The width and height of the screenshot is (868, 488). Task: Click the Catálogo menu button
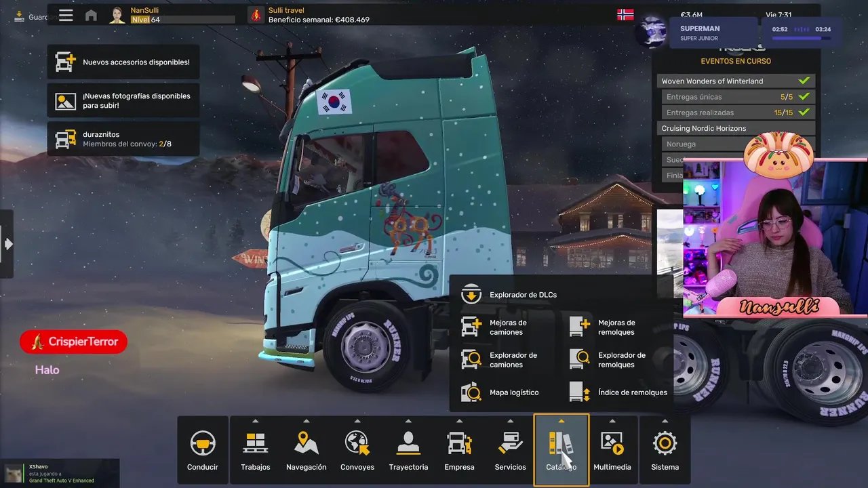point(561,450)
